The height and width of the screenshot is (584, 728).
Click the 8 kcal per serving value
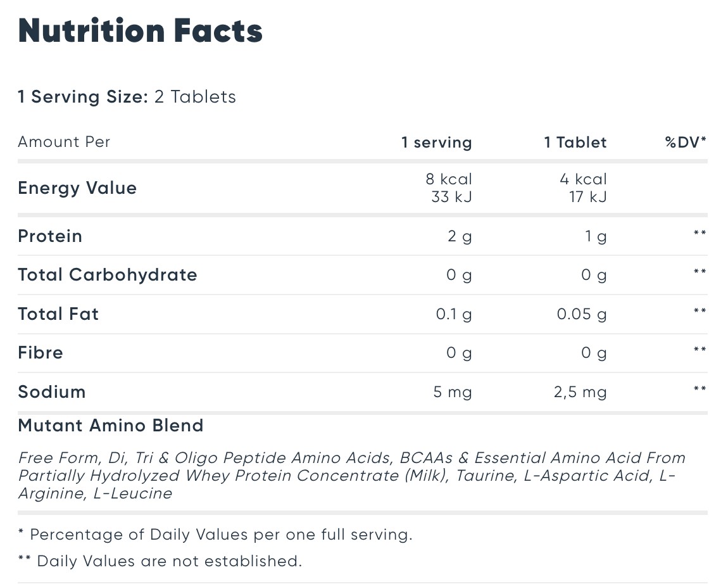coord(448,179)
